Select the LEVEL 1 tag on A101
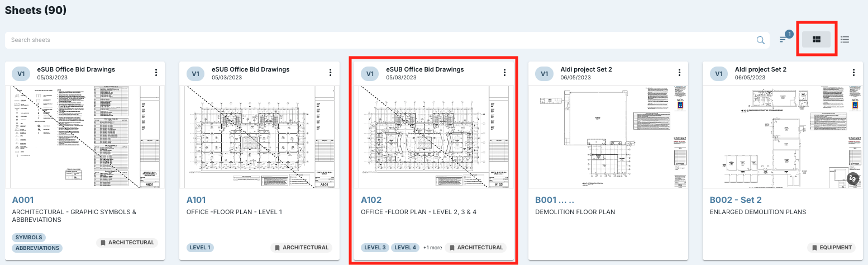868x265 pixels. pos(200,247)
